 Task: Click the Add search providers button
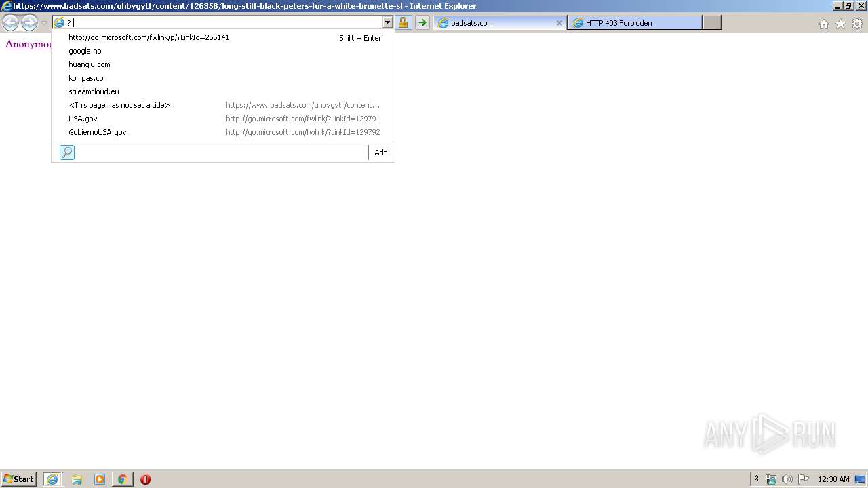(381, 152)
